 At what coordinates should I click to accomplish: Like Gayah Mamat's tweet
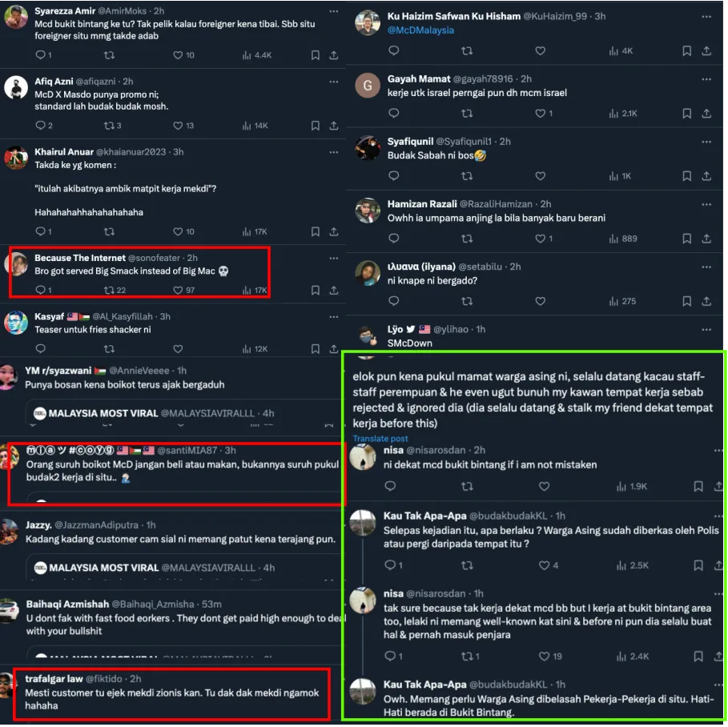pyautogui.click(x=540, y=113)
